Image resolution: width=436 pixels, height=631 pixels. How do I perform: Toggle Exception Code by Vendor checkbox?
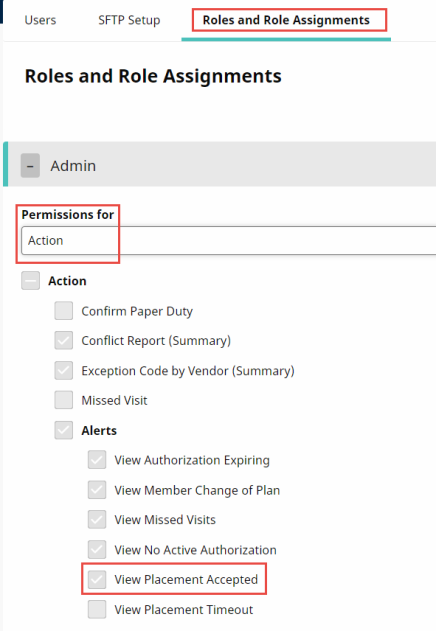[64, 370]
